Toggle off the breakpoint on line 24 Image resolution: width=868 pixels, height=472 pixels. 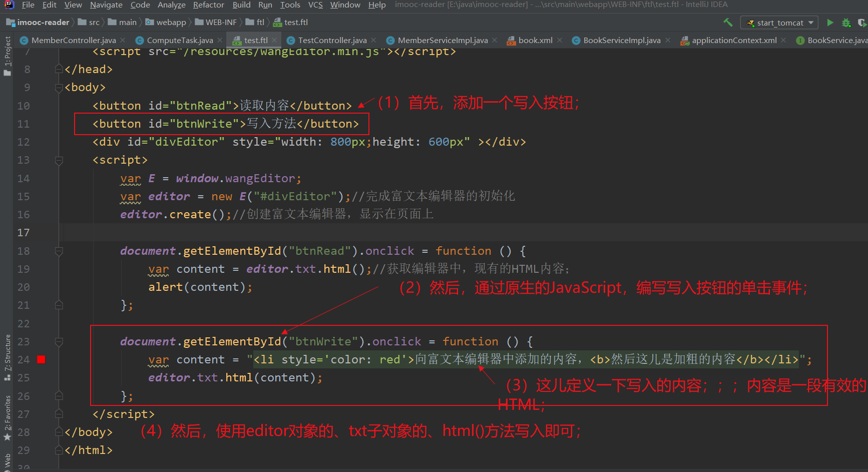click(x=41, y=359)
